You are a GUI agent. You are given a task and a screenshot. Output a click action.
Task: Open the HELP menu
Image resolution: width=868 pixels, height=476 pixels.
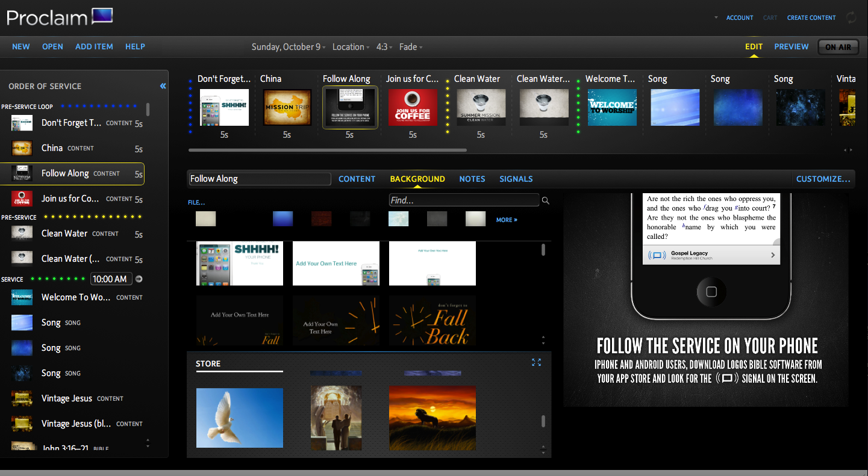pyautogui.click(x=135, y=46)
